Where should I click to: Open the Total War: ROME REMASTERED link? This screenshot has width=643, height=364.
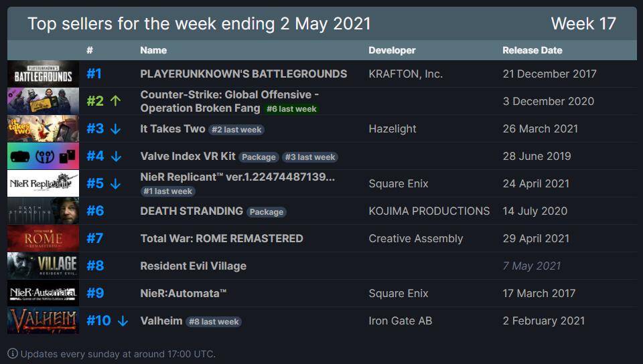pos(222,238)
